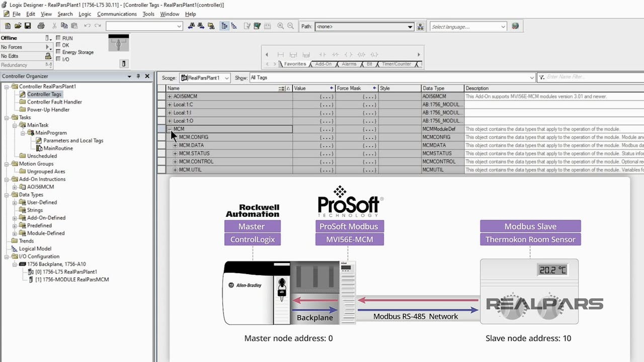Click the Zoom In magnifier icon
Screen dimensions: 644x362
click(280, 25)
